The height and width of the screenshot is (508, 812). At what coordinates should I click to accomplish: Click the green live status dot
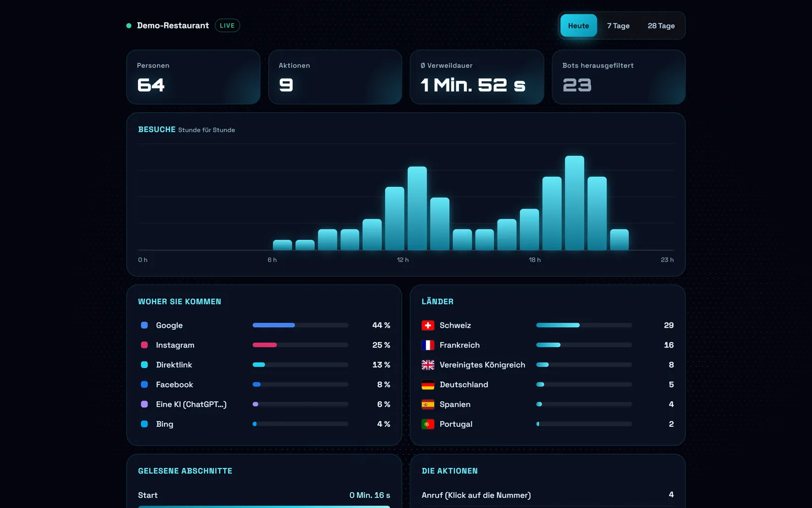[129, 25]
